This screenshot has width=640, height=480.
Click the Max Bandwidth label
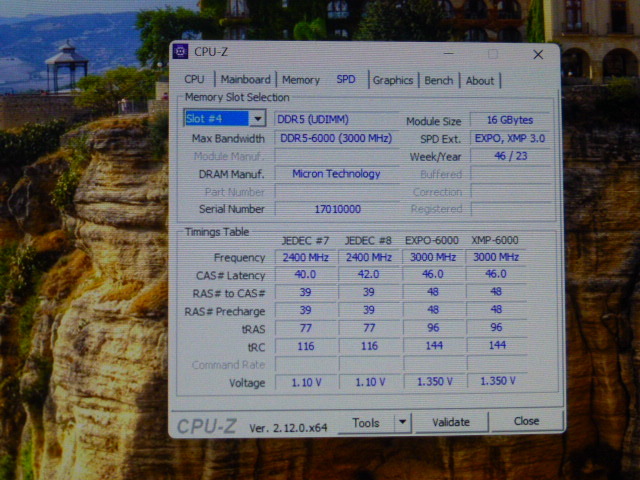(228, 139)
